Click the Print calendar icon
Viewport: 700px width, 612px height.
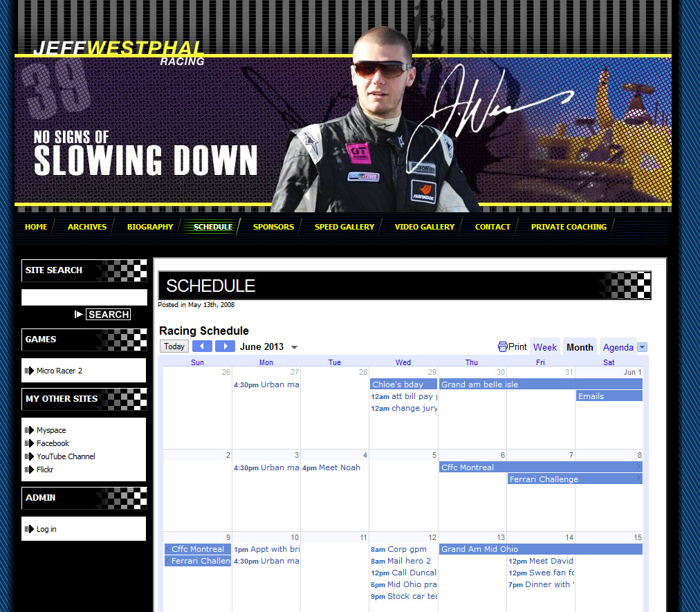tap(503, 347)
